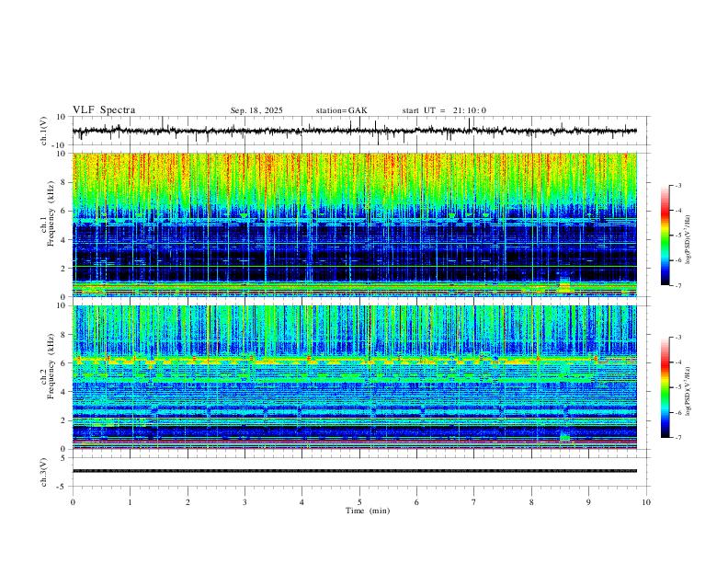
Task: Click the "Time (min)" axis title
Action: coord(368,511)
